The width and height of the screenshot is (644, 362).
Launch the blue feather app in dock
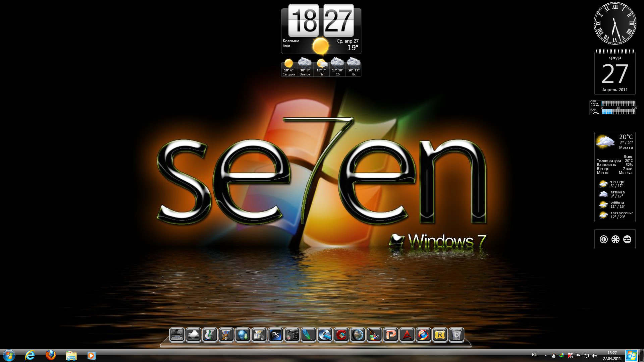point(308,335)
